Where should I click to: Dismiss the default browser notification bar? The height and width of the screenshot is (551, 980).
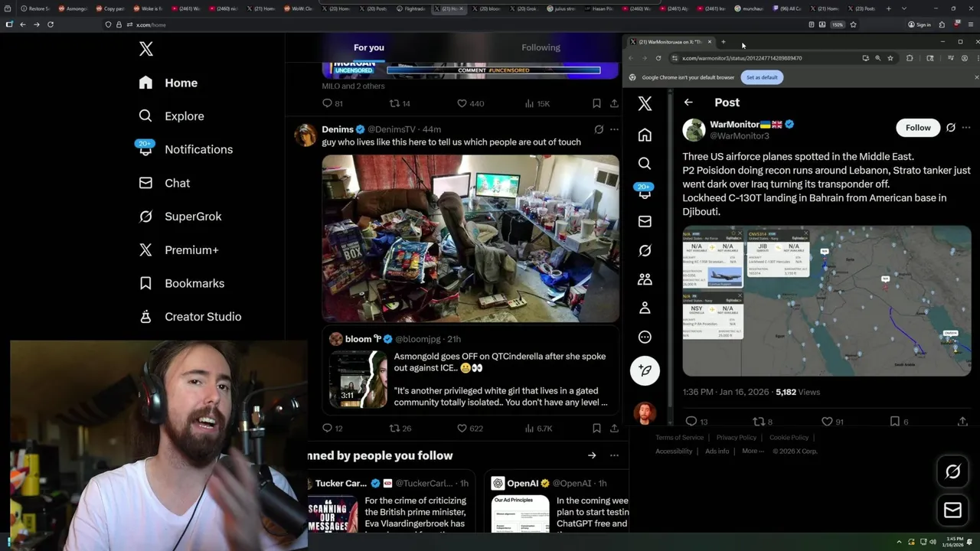pyautogui.click(x=976, y=77)
